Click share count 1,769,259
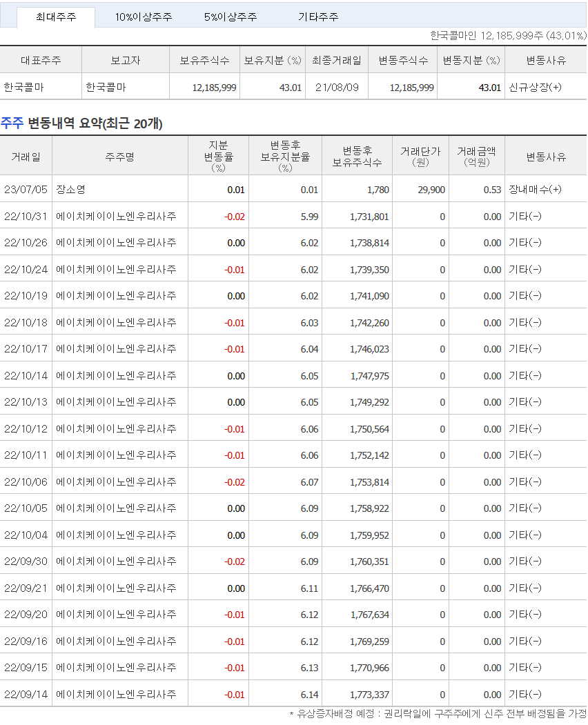Screen dimensions: 588x725 [369, 642]
